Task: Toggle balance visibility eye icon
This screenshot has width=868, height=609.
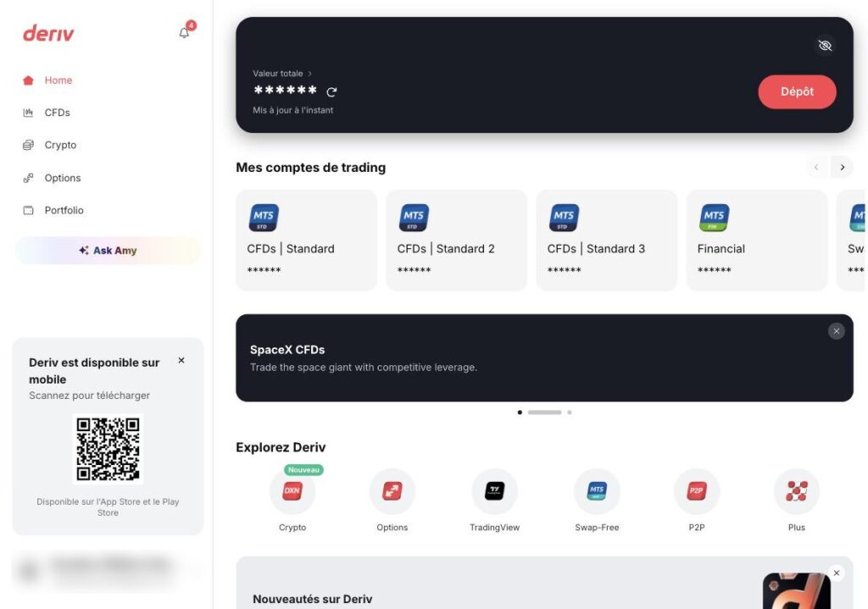Action: pos(825,46)
